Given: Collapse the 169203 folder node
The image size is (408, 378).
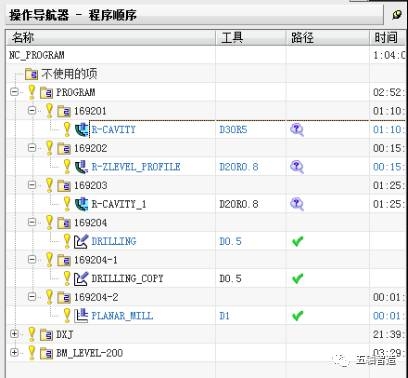Looking at the screenshot, I should [32, 185].
